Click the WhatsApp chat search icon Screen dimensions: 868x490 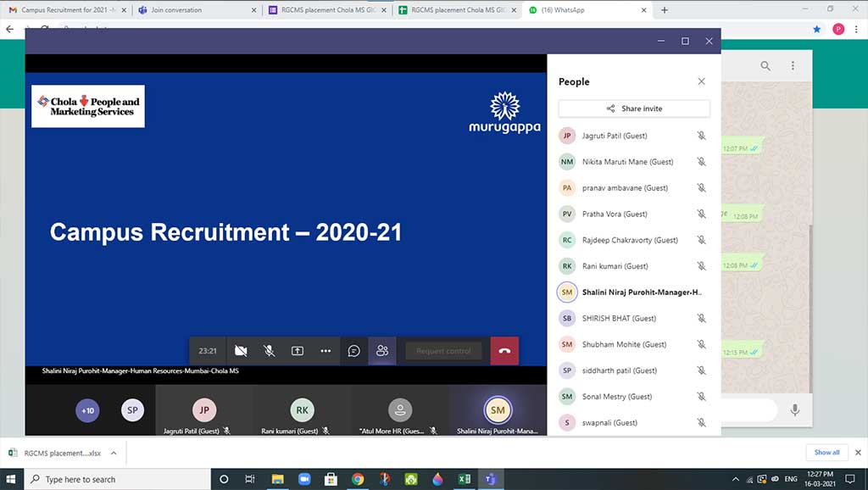point(765,66)
